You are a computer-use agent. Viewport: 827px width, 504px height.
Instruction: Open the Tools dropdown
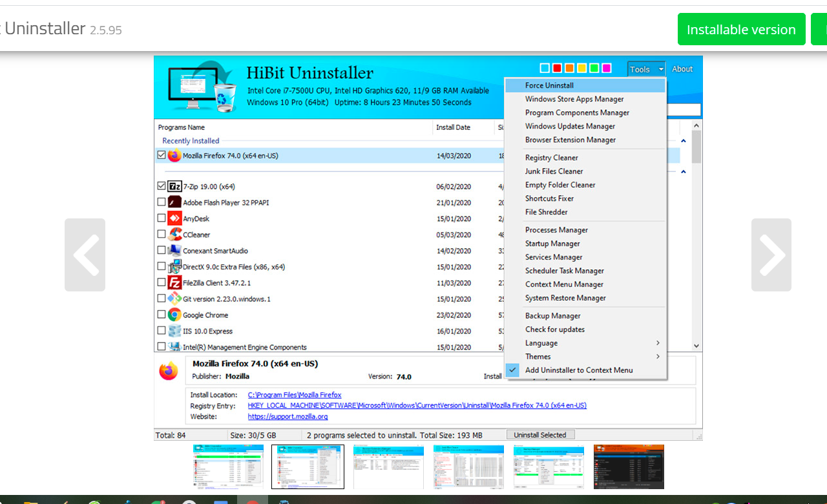pyautogui.click(x=645, y=68)
